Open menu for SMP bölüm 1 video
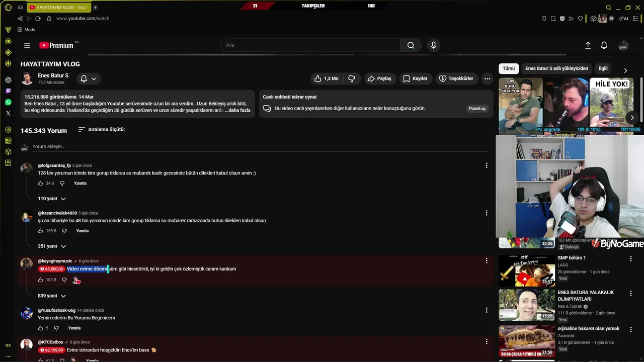The width and height of the screenshot is (644, 362). 631,259
